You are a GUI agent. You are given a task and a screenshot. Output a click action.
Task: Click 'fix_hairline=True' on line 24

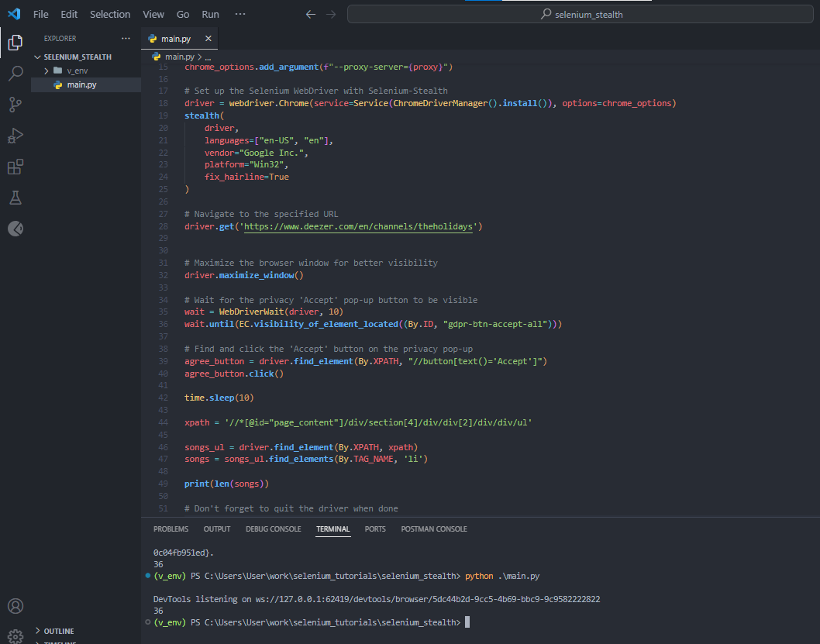point(246,177)
